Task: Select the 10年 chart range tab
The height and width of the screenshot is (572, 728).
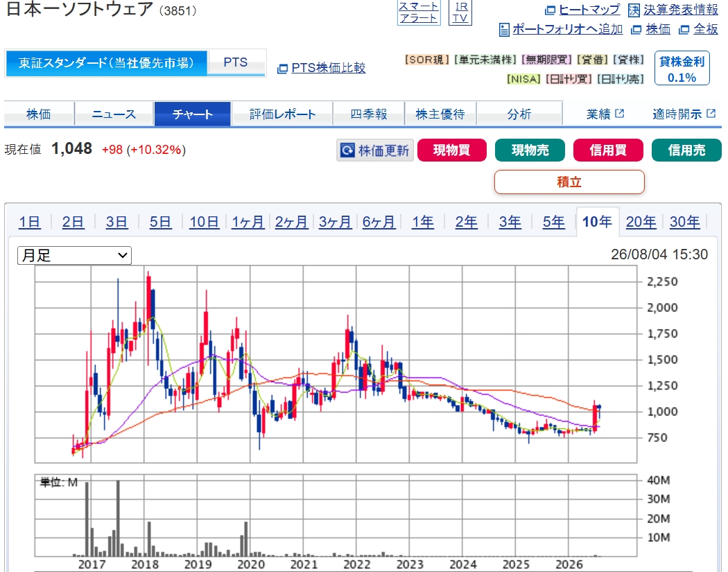Action: tap(598, 222)
